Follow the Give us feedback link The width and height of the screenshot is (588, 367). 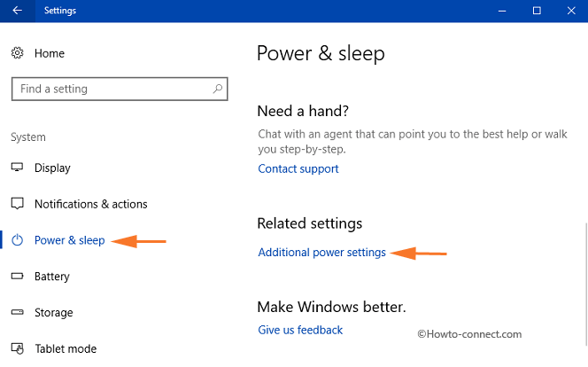[300, 330]
